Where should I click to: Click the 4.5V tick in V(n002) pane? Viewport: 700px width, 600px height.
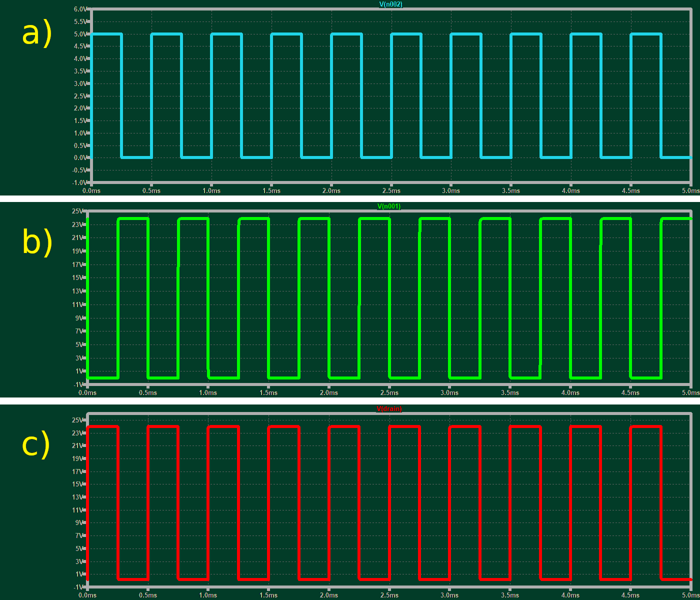coord(81,46)
